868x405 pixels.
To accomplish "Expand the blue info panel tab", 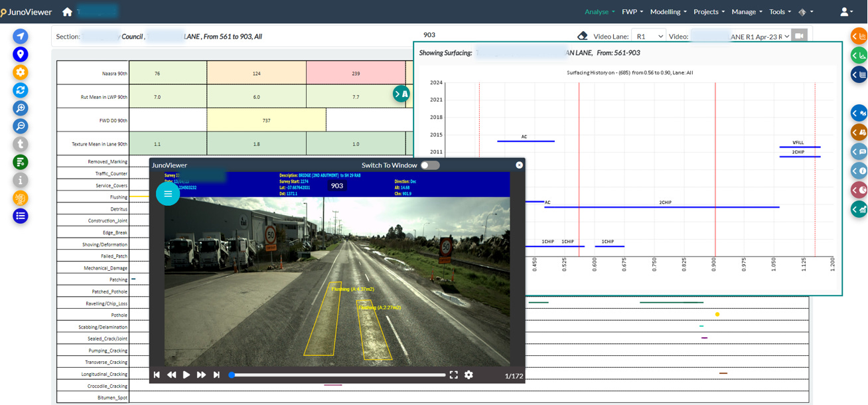I will click(x=859, y=171).
